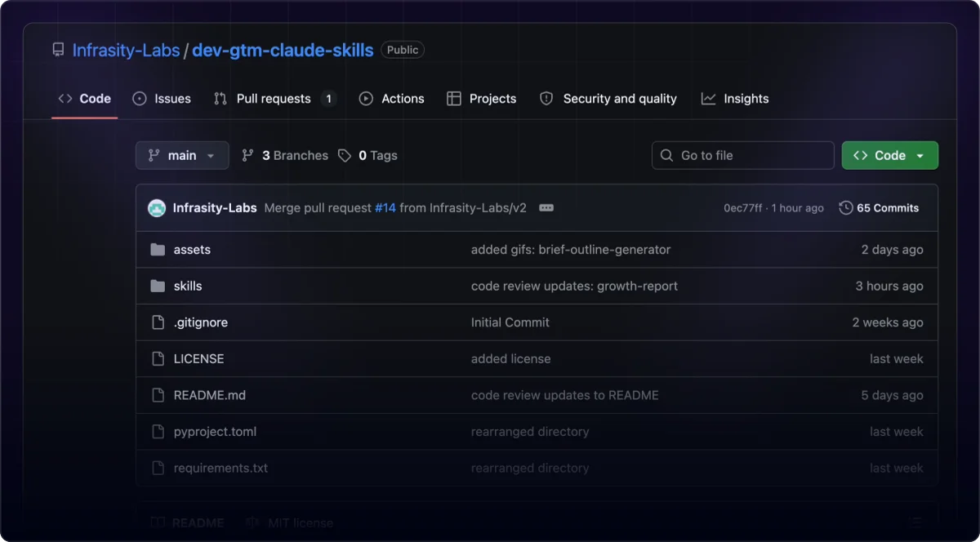Open commit 'added gifs: brief-outline-generator'

point(571,250)
